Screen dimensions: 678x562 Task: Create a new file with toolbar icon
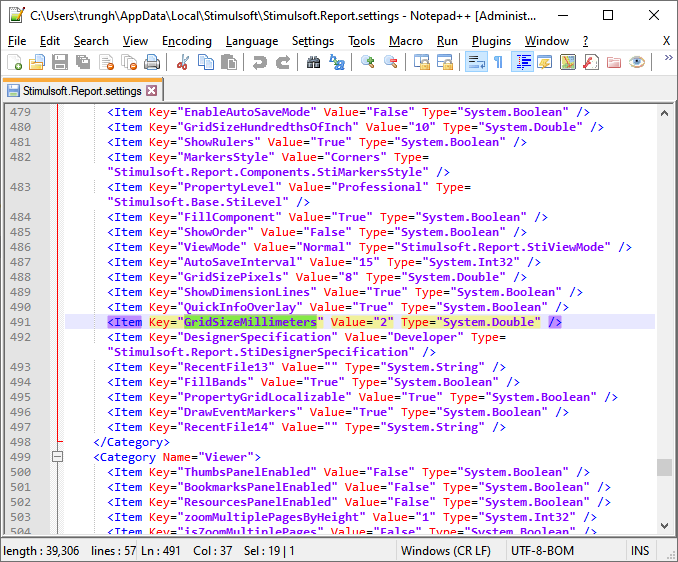(x=15, y=62)
